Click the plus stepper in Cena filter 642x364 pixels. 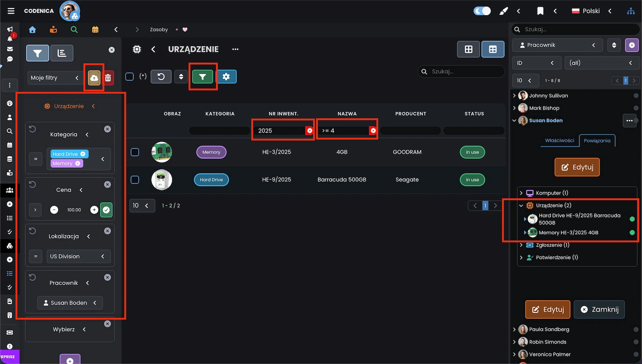[94, 210]
